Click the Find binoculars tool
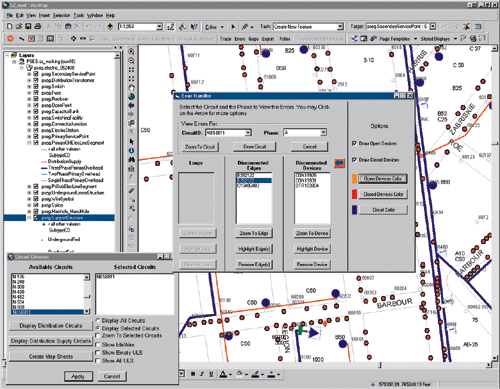 coord(131,160)
